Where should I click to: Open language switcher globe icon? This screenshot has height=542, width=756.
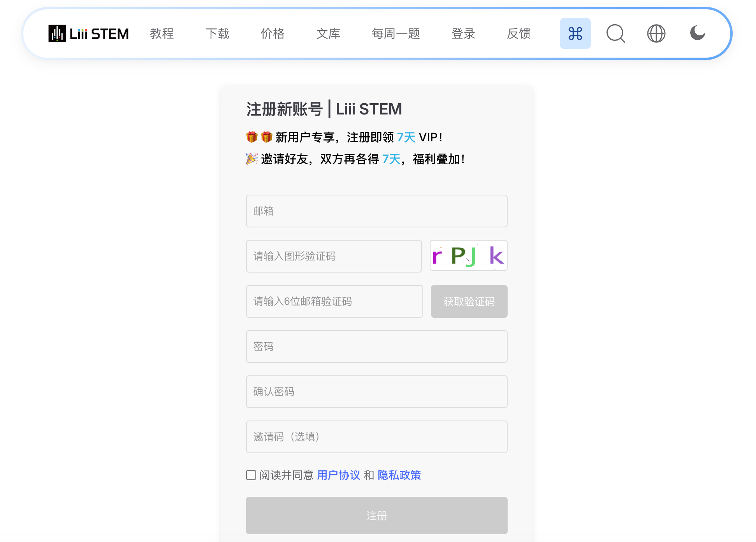click(x=656, y=33)
